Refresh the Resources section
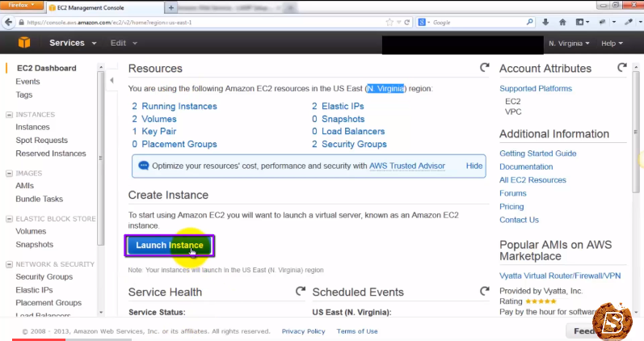Screen dimensions: 644x341 pyautogui.click(x=485, y=67)
